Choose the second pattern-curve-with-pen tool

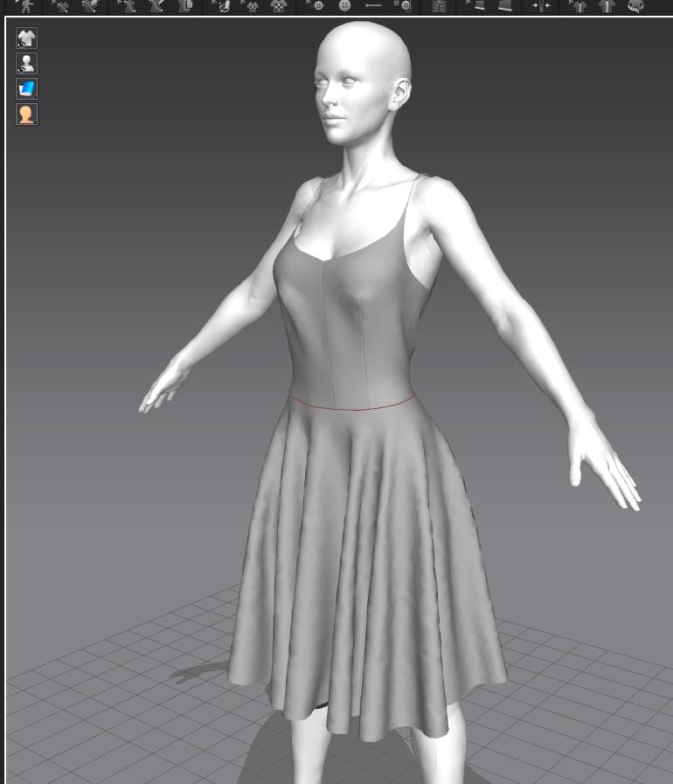(x=156, y=5)
